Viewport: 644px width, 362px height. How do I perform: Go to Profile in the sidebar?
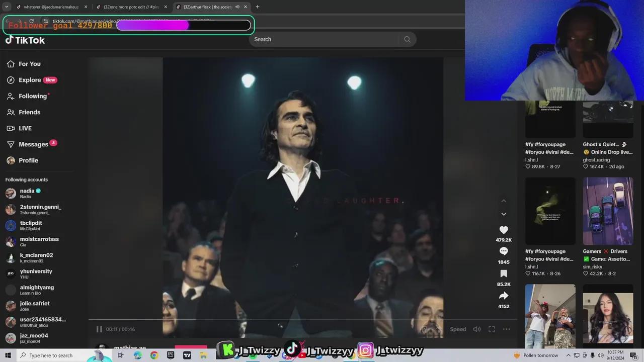click(x=22, y=160)
